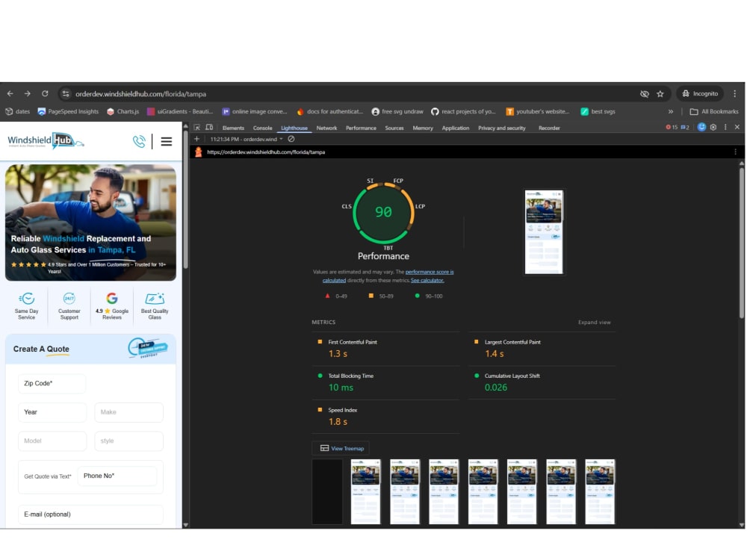Open the Sources tab
Image resolution: width=747 pixels, height=560 pixels.
394,128
